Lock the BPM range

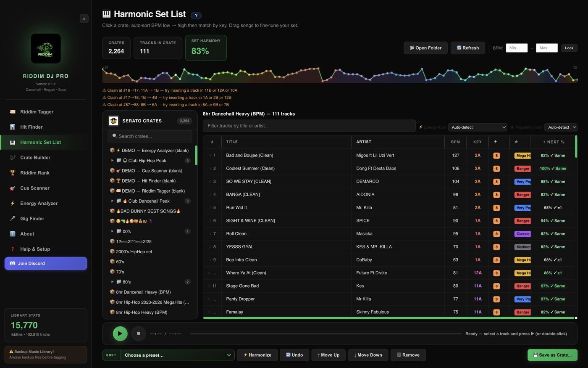pos(569,48)
